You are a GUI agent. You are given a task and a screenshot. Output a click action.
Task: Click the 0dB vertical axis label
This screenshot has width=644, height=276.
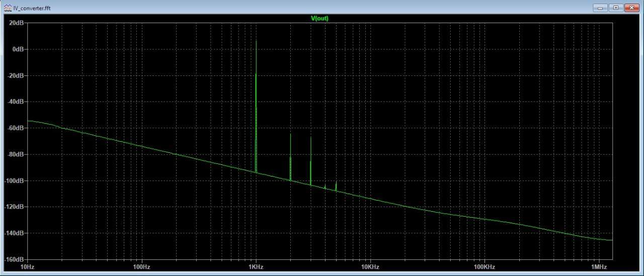(19, 49)
